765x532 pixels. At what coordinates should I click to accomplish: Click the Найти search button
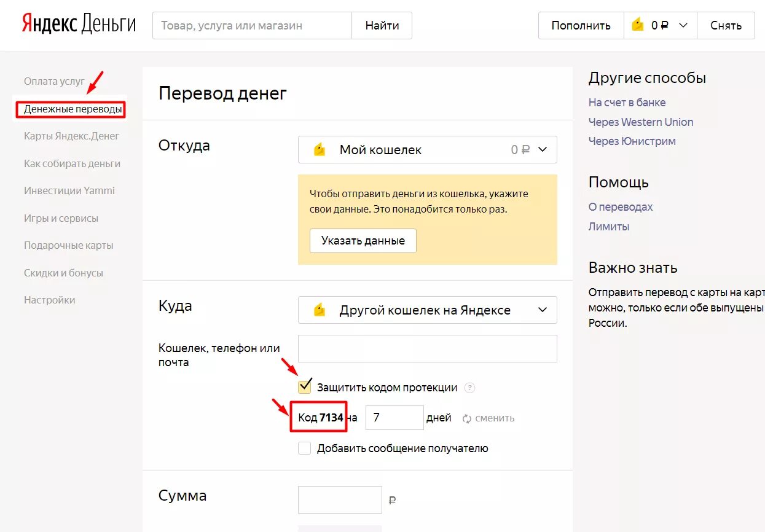pos(382,25)
